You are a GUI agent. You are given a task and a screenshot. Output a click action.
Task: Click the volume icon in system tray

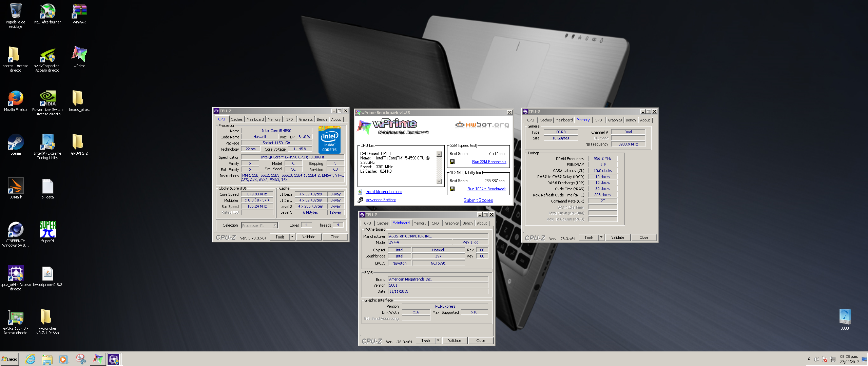pyautogui.click(x=816, y=359)
